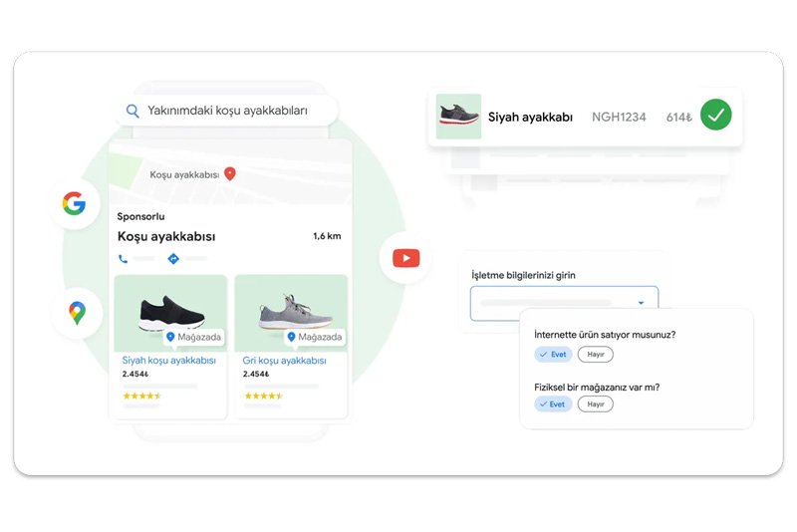The height and width of the screenshot is (532, 797).
Task: Click the 614₺ price value
Action: (679, 118)
